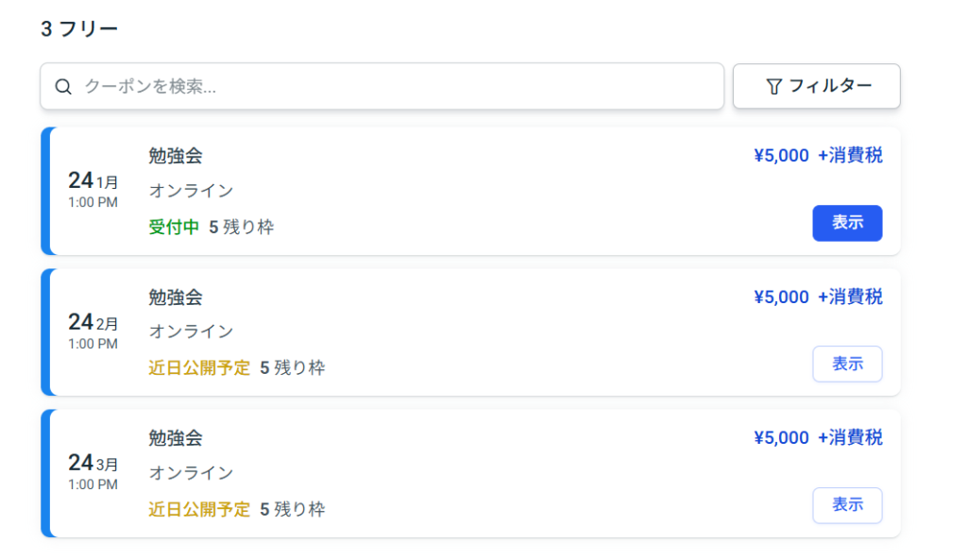Click the ¥5,000 price on the 2月 card
Image resolution: width=967 pixels, height=560 pixels.
(x=781, y=297)
